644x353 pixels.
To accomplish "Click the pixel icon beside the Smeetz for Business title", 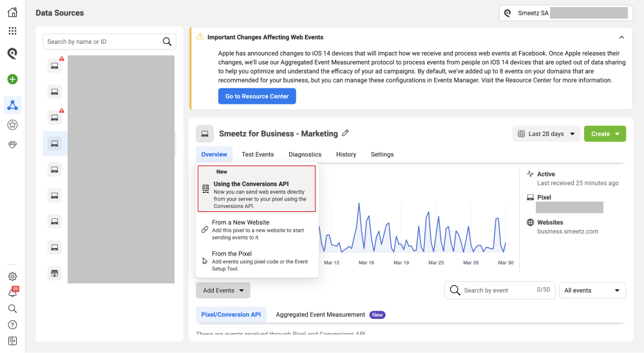I will [x=205, y=133].
